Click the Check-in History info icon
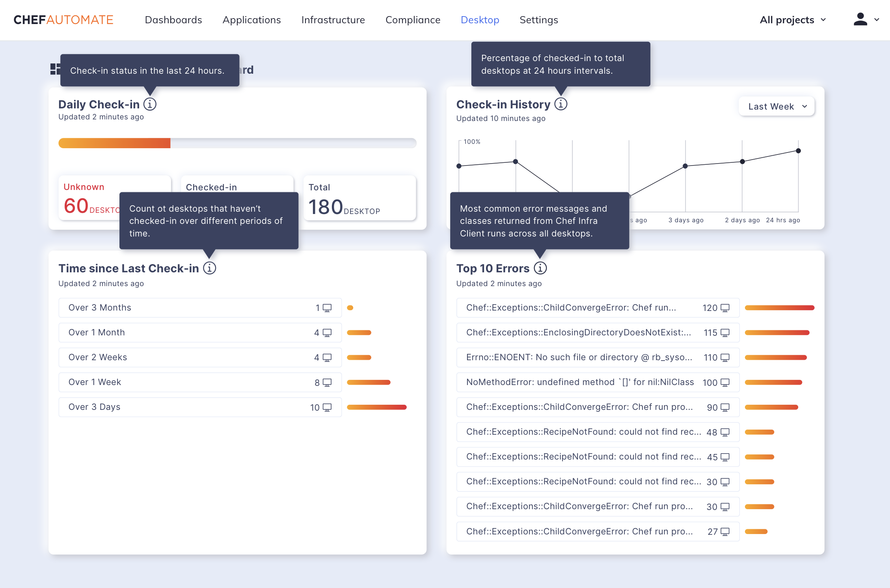This screenshot has height=588, width=890. [560, 104]
